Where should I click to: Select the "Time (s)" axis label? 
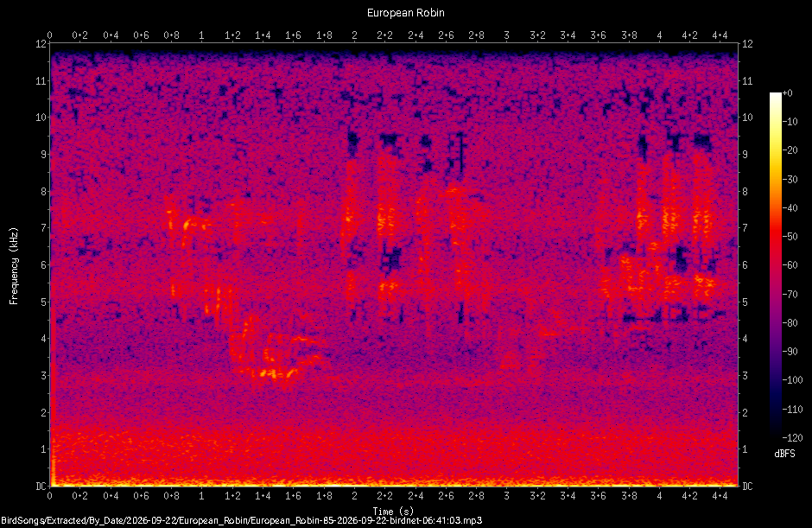[x=393, y=512]
